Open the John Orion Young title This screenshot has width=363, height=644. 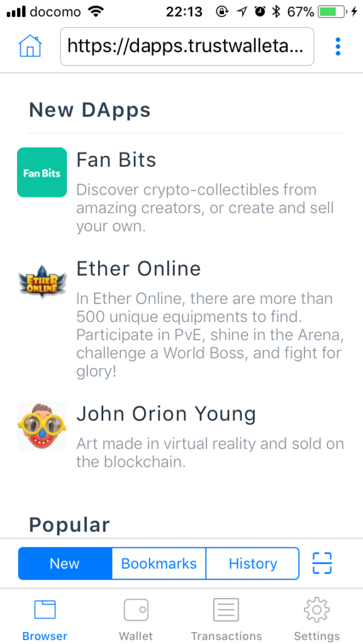point(166,414)
